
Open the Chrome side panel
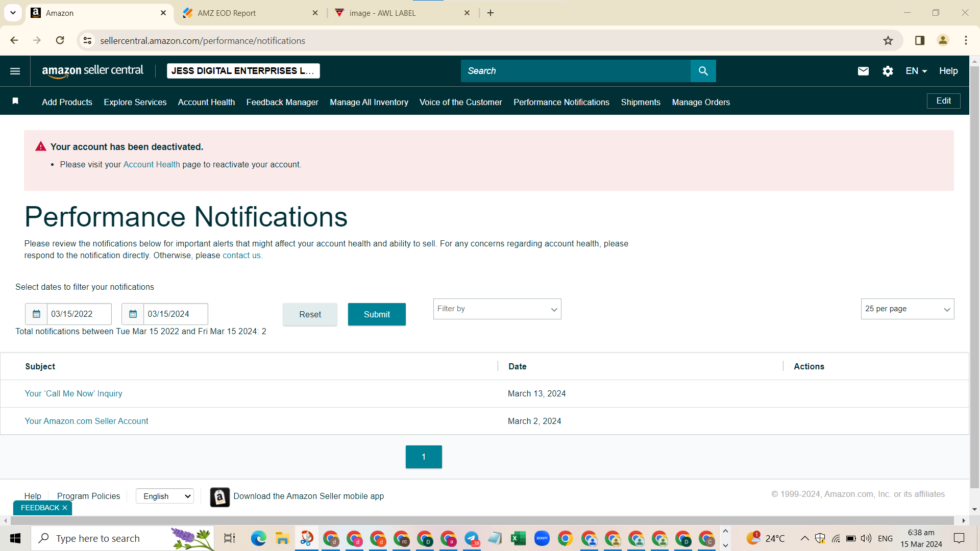pyautogui.click(x=920, y=40)
